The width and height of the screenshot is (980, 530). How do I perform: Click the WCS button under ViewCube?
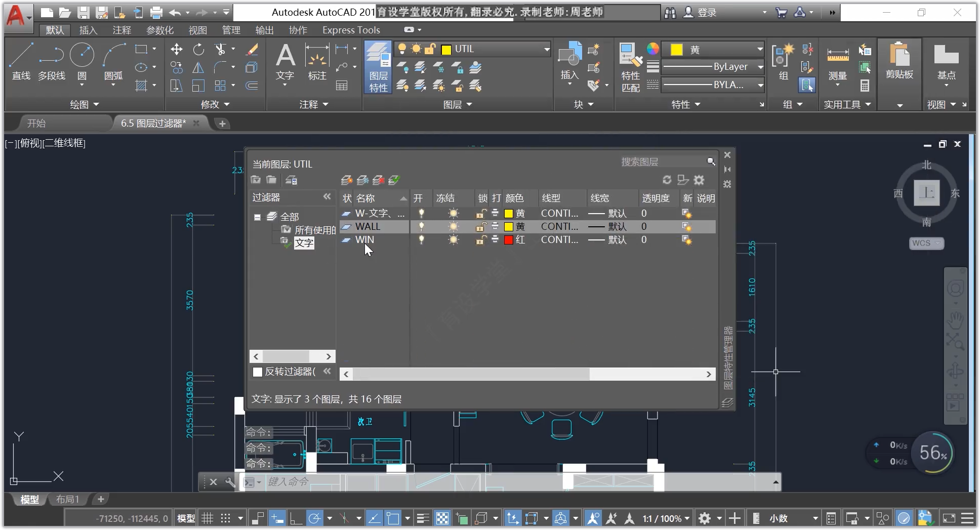tap(926, 243)
